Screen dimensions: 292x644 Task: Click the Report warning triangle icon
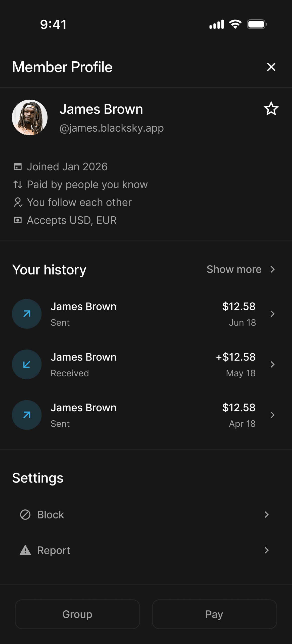(x=25, y=550)
